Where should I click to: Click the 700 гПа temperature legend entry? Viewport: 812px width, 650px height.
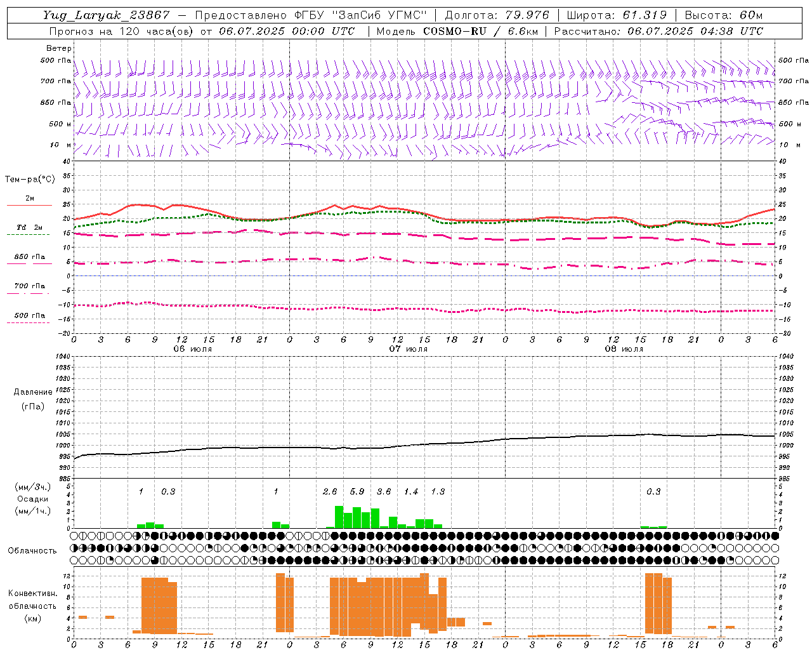[x=30, y=286]
